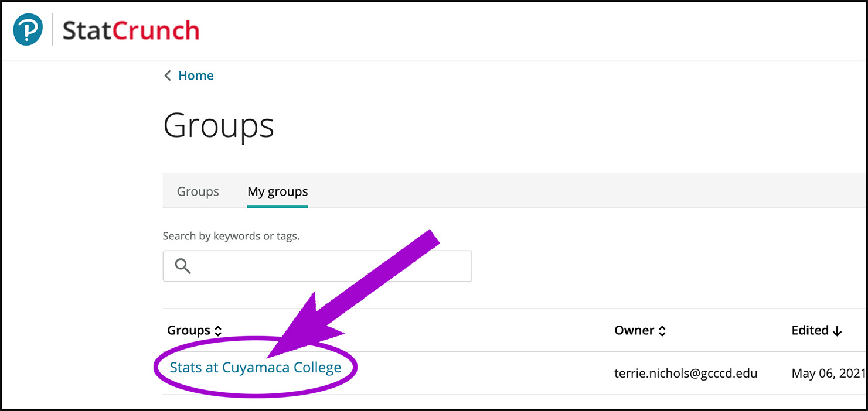Viewport: 868px width, 411px height.
Task: Click the May 06, 2021 edited date
Action: [x=829, y=373]
